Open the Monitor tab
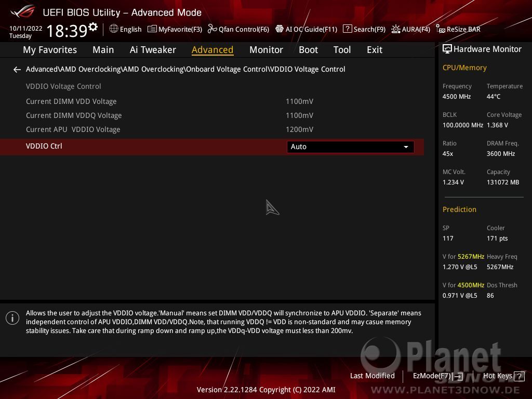This screenshot has width=532, height=399. click(266, 50)
